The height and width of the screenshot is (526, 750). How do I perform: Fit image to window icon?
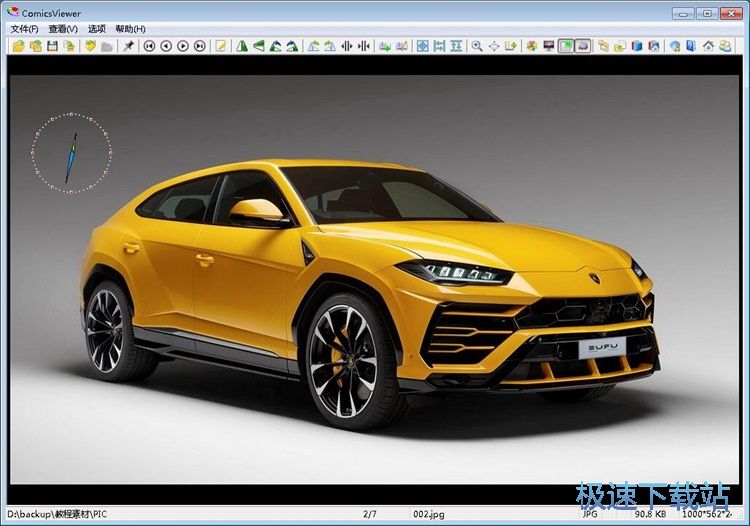(x=423, y=46)
